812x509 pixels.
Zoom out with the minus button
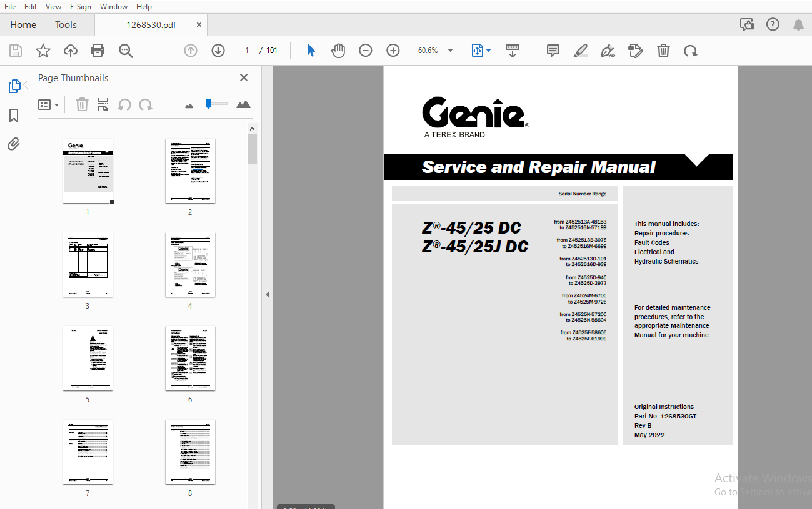click(x=366, y=51)
